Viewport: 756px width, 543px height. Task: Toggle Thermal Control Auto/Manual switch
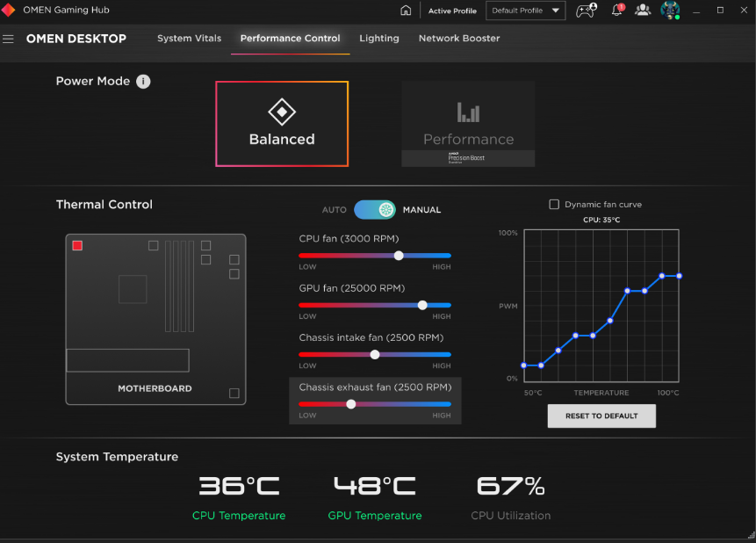(x=375, y=209)
